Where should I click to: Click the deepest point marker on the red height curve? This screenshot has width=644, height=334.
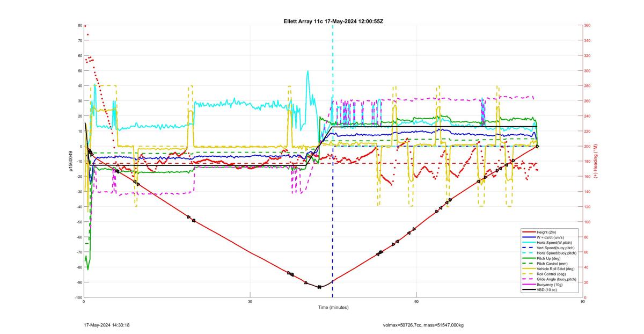coord(319,287)
